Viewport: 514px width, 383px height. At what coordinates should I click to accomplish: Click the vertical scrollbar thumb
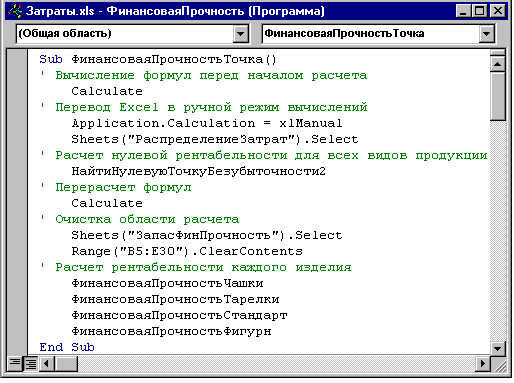(x=498, y=96)
